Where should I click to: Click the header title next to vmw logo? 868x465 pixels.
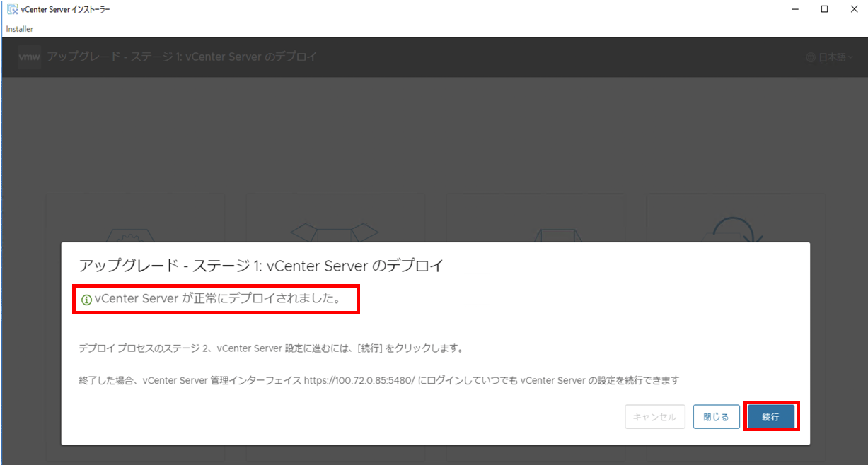click(182, 57)
